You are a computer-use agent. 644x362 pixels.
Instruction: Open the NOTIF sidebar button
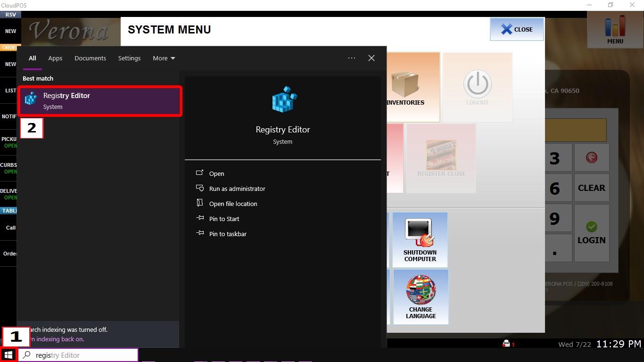point(9,116)
